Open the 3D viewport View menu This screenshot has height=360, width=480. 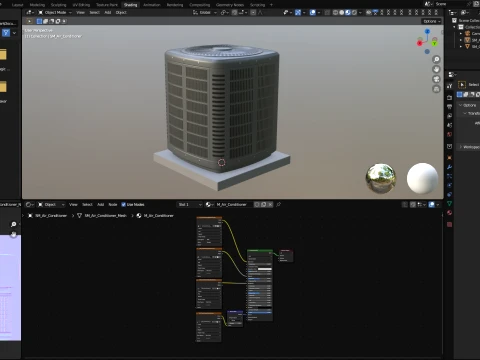[x=80, y=12]
